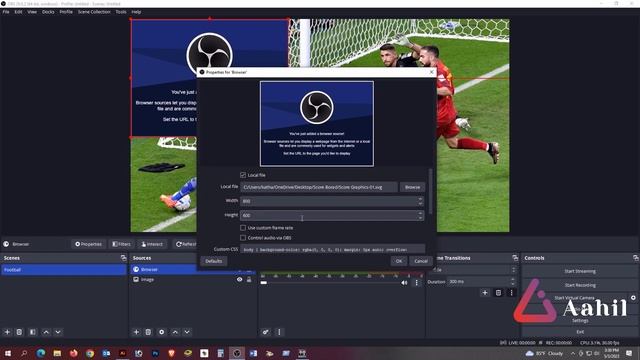The image size is (640, 360).
Task: Move scene down with arrow icon
Action: click(x=58, y=332)
